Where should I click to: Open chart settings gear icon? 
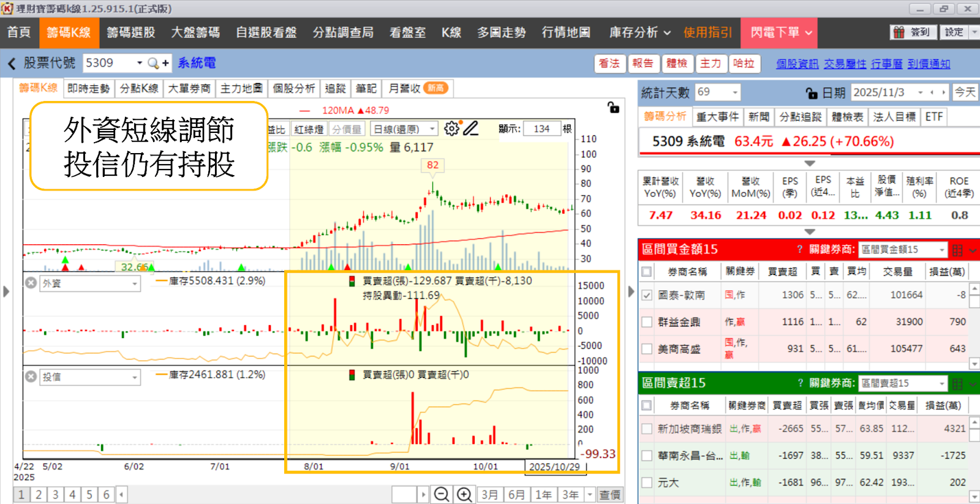(451, 129)
